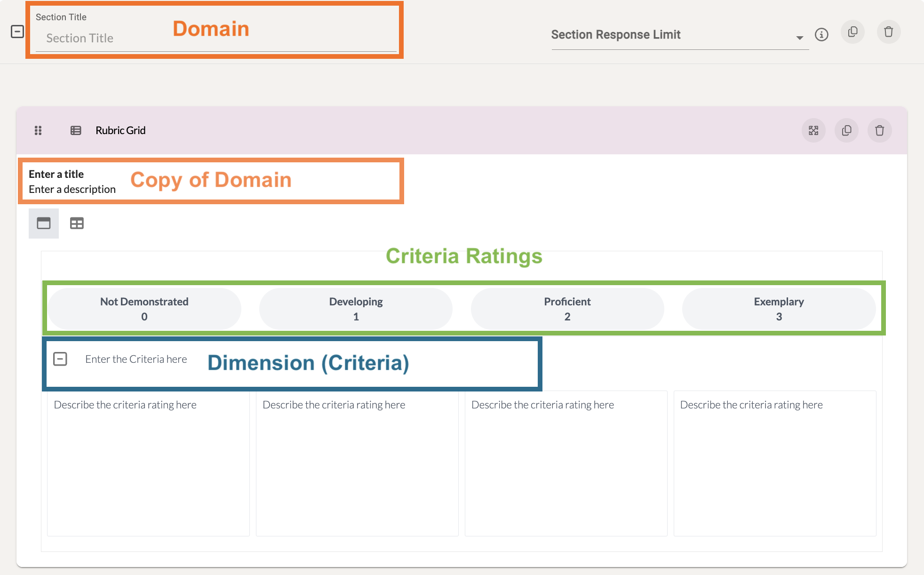Duplicate the Rubric Grid element
The width and height of the screenshot is (924, 575).
846,130
